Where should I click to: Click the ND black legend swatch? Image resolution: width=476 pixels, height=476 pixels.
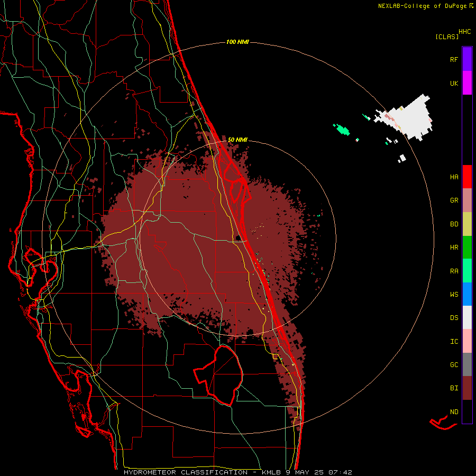coord(467,411)
